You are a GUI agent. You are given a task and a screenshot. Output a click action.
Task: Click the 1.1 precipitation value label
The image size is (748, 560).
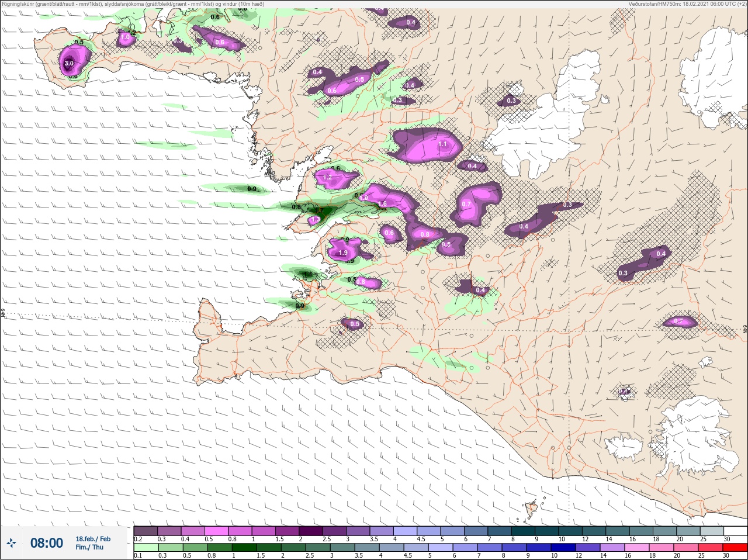pyautogui.click(x=442, y=144)
